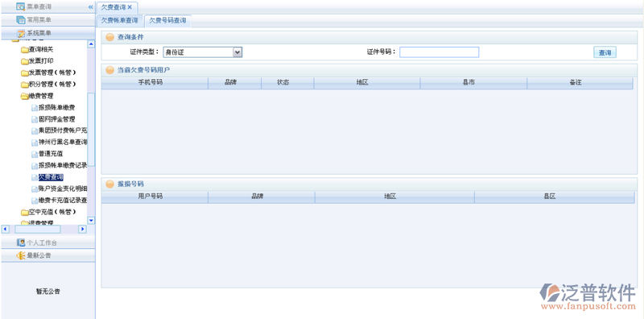Click the 菜单查询 search icon
The image size is (644, 319).
[21, 6]
